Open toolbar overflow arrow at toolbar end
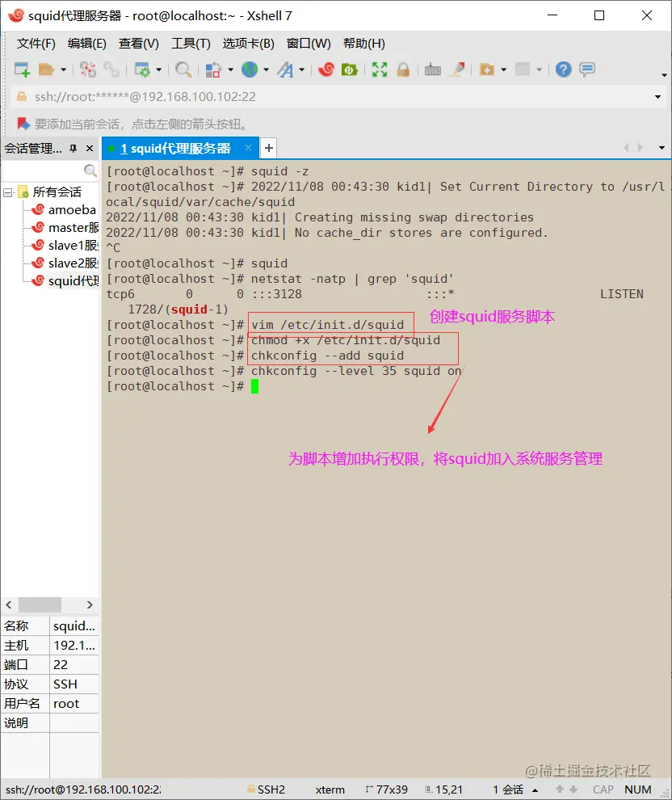Screen dimensions: 672x800 [x=664, y=75]
